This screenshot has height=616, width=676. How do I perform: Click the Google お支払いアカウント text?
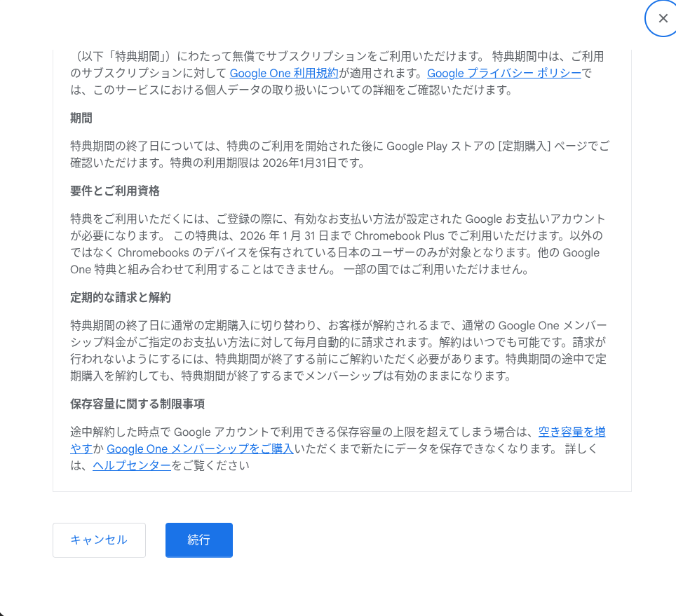(x=535, y=219)
